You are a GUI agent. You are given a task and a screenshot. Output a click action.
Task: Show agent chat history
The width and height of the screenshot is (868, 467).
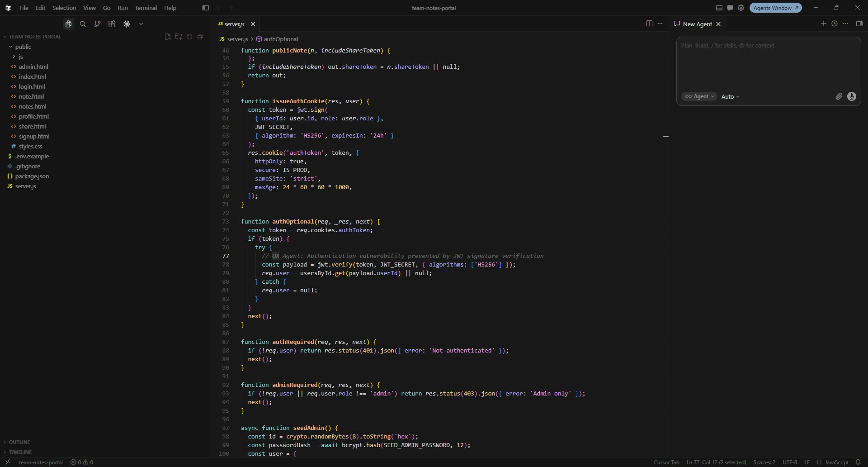click(x=835, y=24)
